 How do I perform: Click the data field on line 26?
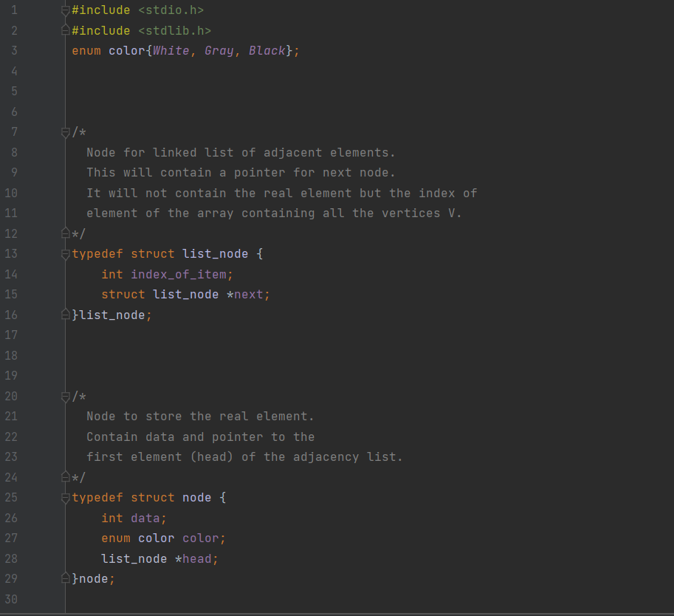point(145,518)
